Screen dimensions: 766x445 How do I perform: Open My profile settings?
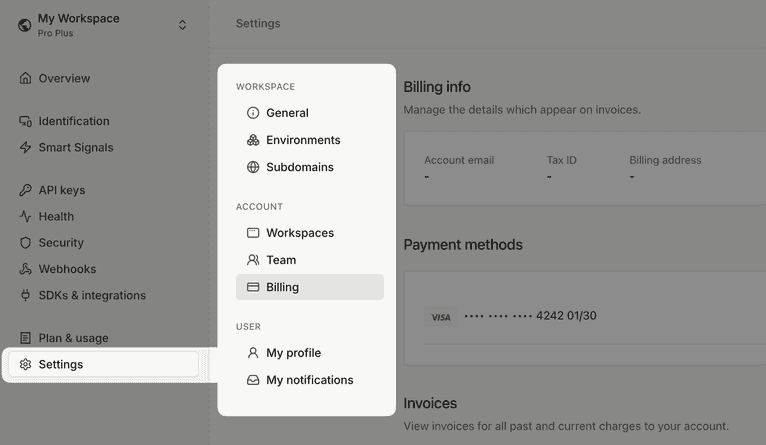point(293,353)
